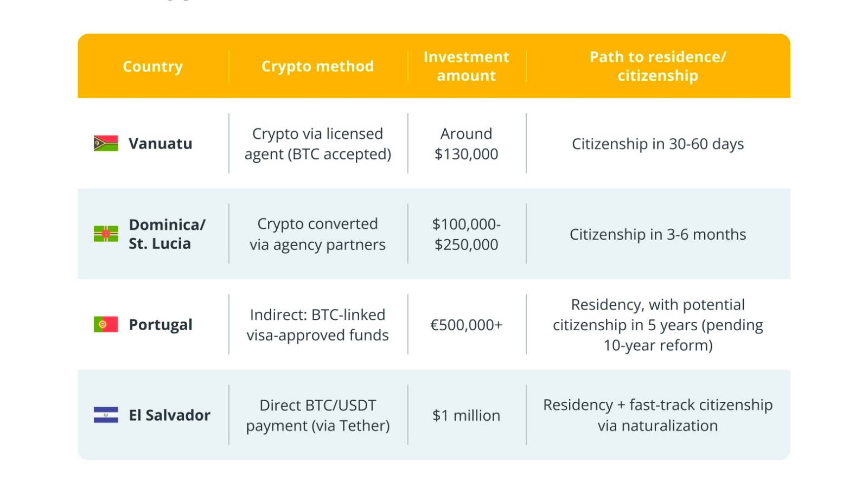Image resolution: width=868 pixels, height=488 pixels.
Task: Click the Dominica flag icon
Action: 106,234
